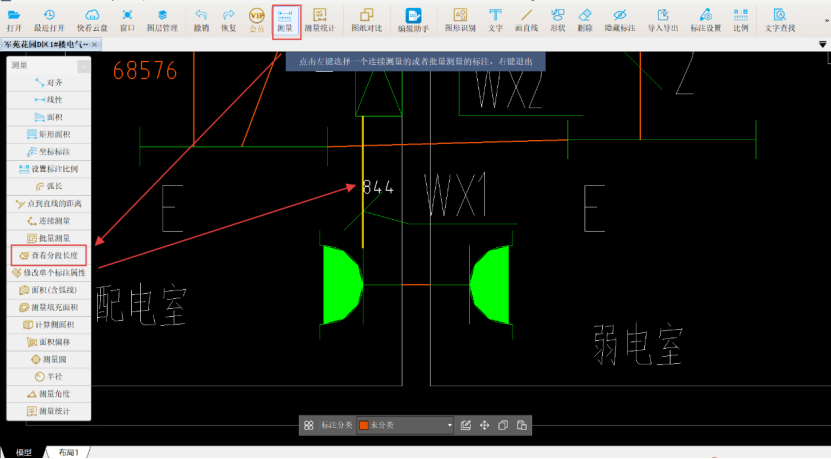831x459 pixels.
Task: Click the 删除 eraser icon
Action: pyautogui.click(x=585, y=19)
